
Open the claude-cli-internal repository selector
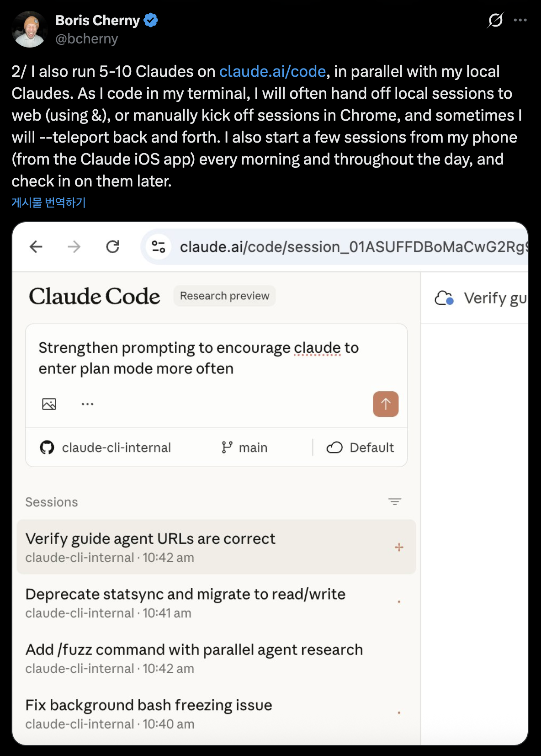point(106,447)
